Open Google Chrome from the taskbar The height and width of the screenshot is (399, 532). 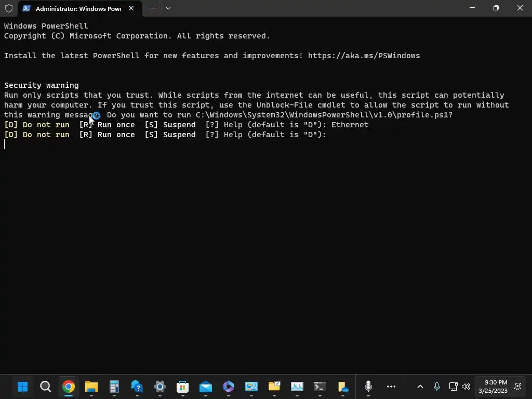point(69,387)
